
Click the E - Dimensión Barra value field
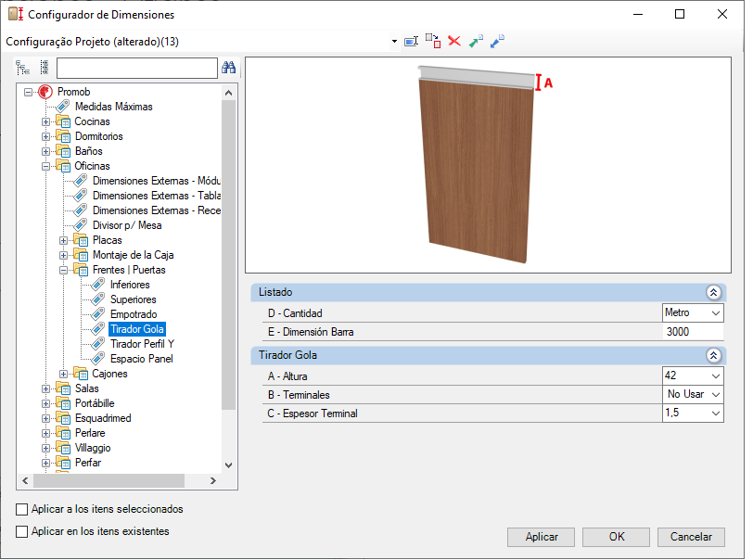point(693,332)
